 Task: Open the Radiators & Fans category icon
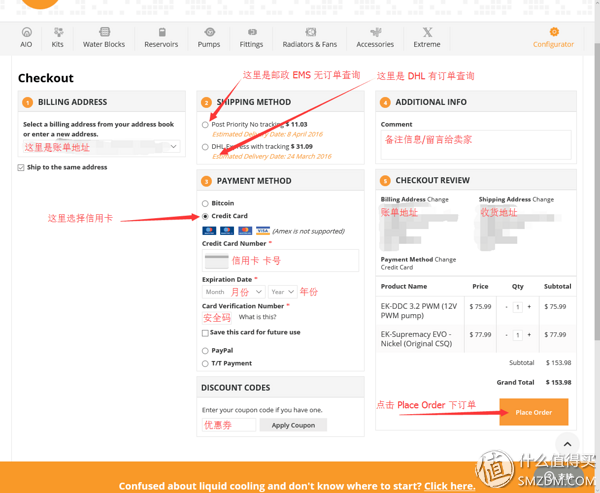tap(310, 32)
